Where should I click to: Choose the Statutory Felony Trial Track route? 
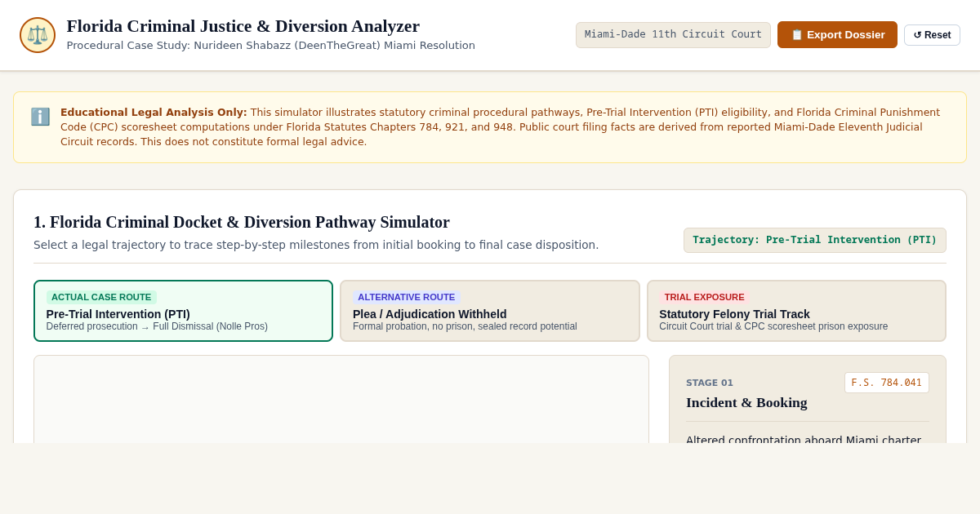(x=796, y=311)
